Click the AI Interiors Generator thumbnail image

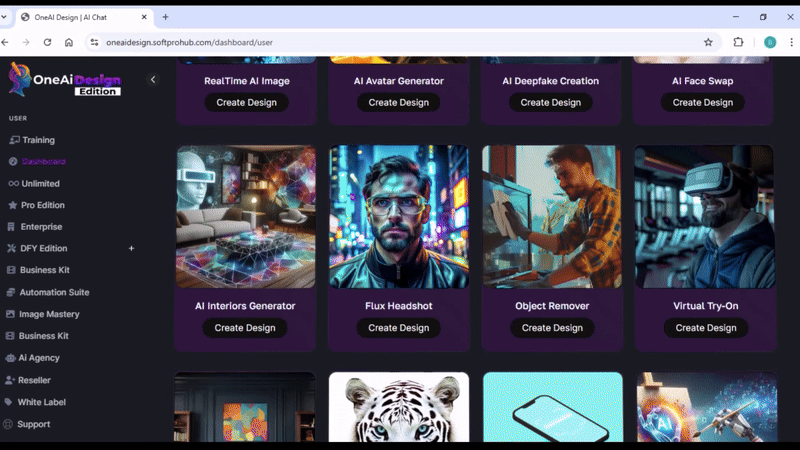coord(246,217)
